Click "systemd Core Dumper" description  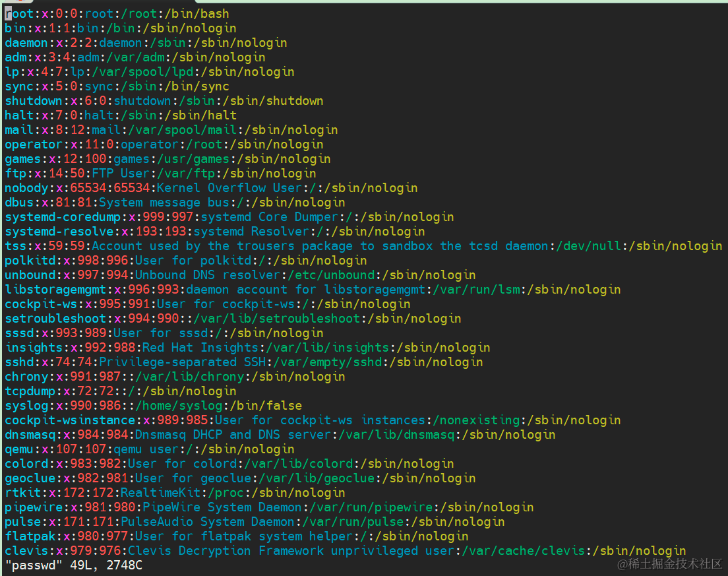click(269, 217)
